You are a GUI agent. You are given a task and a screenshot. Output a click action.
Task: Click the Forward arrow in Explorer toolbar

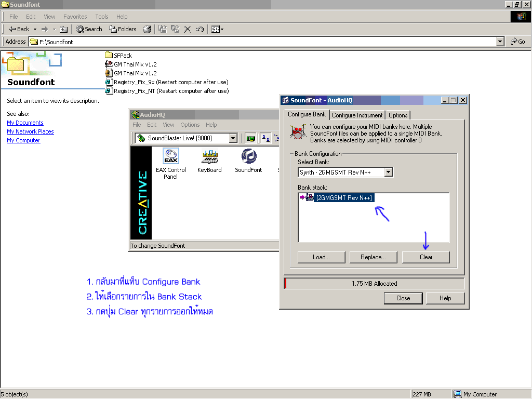(45, 29)
